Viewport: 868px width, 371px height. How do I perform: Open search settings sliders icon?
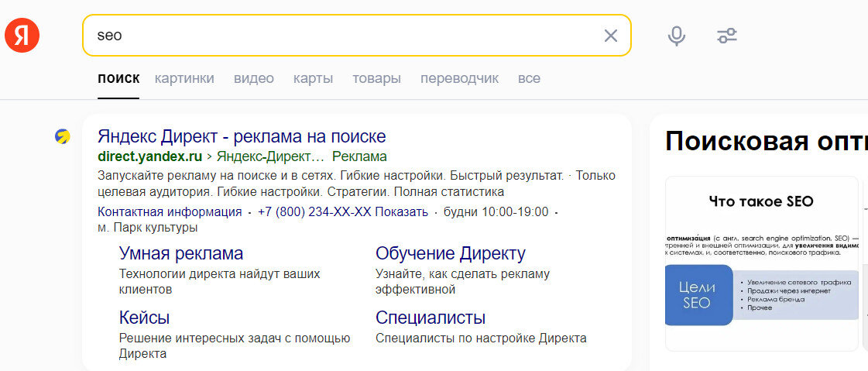click(727, 36)
